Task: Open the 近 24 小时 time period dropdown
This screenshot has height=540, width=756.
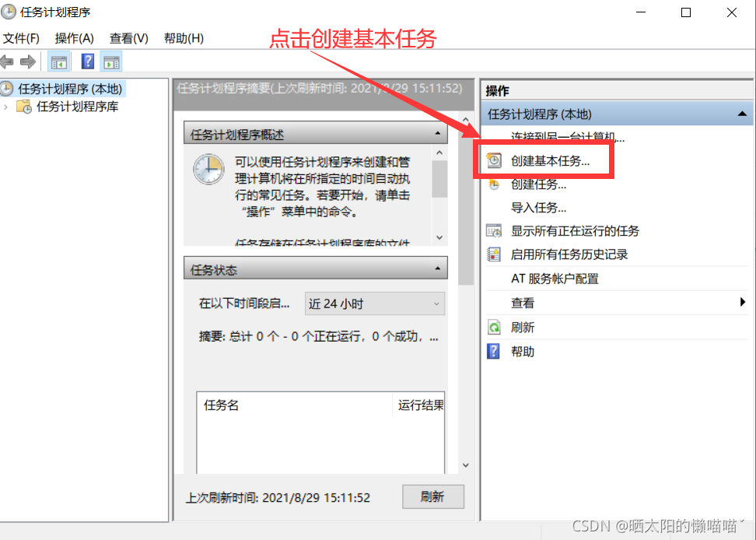Action: (375, 303)
